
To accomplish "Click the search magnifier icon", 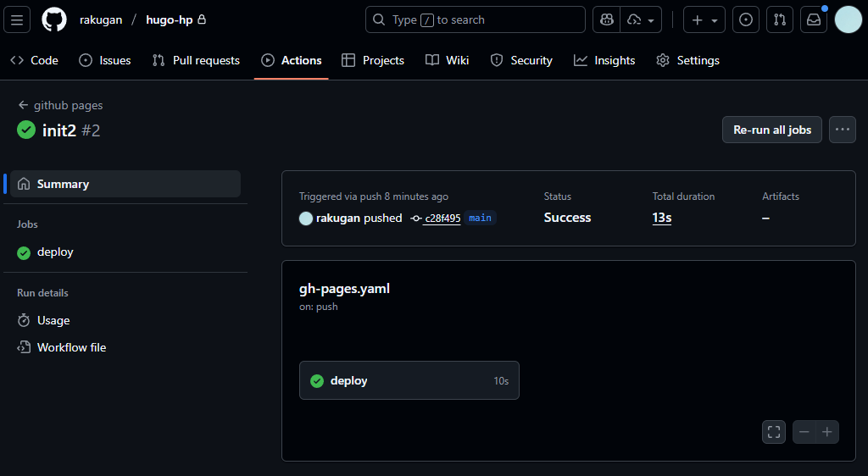I will coord(379,19).
